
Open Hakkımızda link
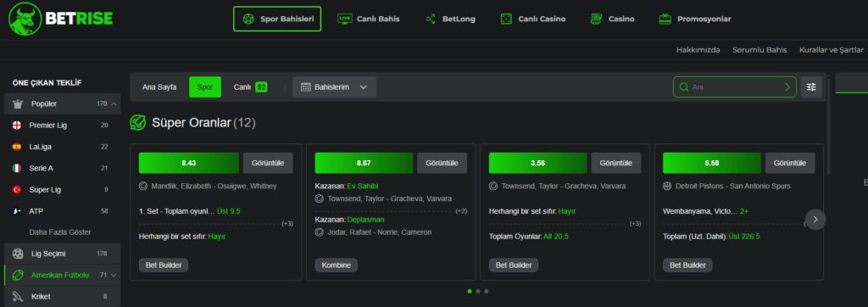coord(698,50)
